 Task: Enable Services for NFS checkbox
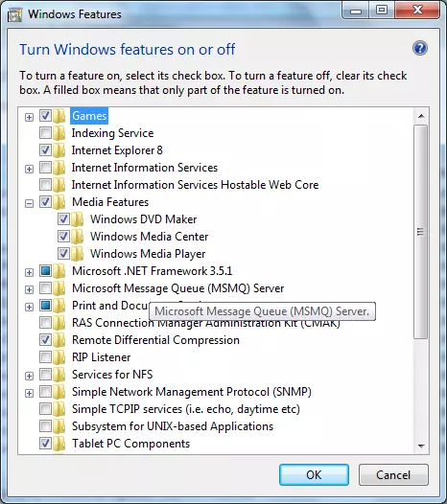tap(45, 374)
